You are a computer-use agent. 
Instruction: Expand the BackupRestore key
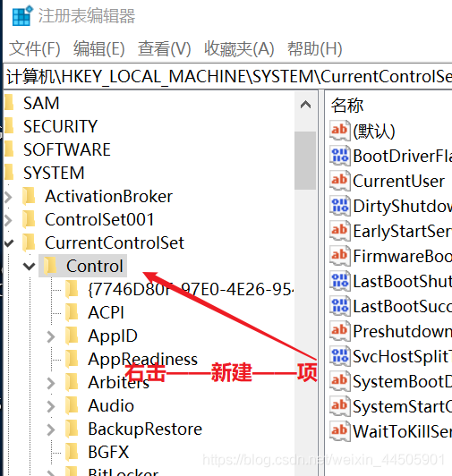click(x=51, y=429)
